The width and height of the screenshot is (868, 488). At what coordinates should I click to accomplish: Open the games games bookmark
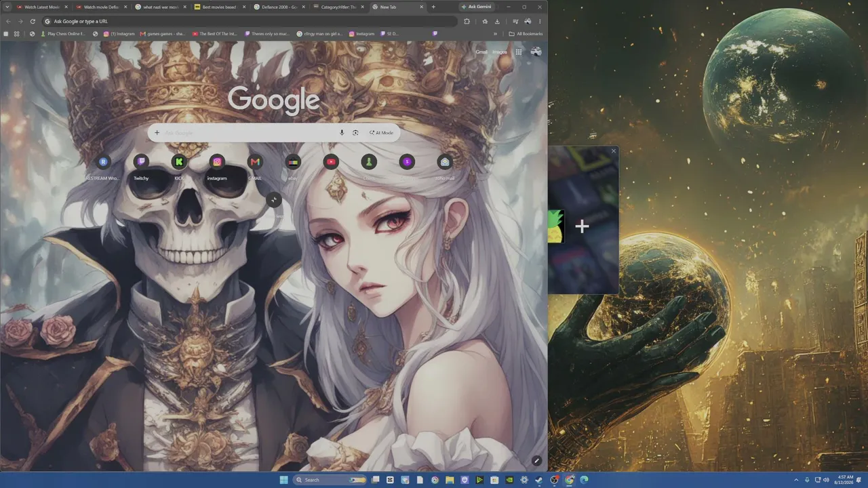(x=163, y=34)
